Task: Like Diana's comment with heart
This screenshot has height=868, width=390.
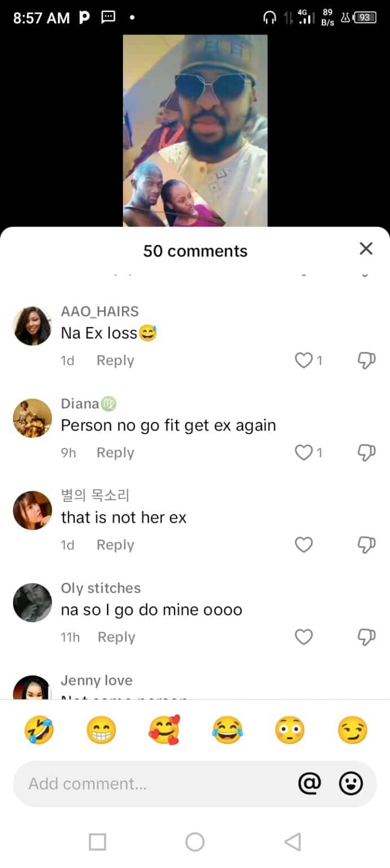Action: tap(304, 453)
